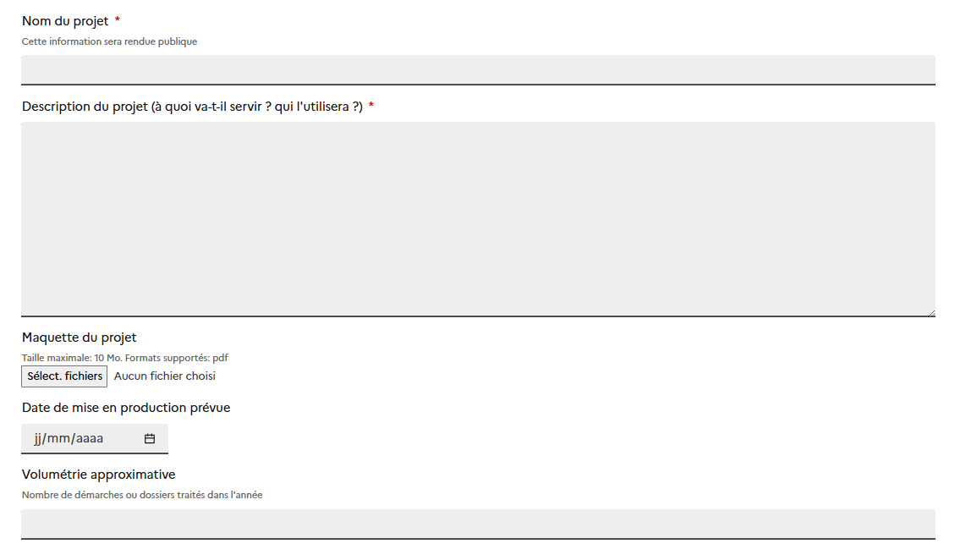Screen dimensions: 966x560
Task: Grab the textarea resize handle corner
Action: coord(930,312)
